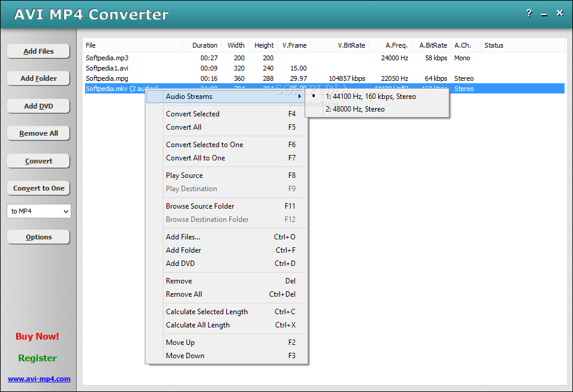Screen dimensions: 573x392
Task: Select the Softpedia1.avi file row
Action: pos(324,68)
